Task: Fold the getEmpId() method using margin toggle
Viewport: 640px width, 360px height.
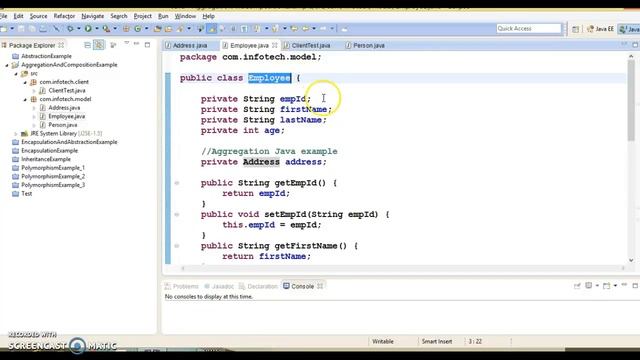Action: click(x=177, y=183)
